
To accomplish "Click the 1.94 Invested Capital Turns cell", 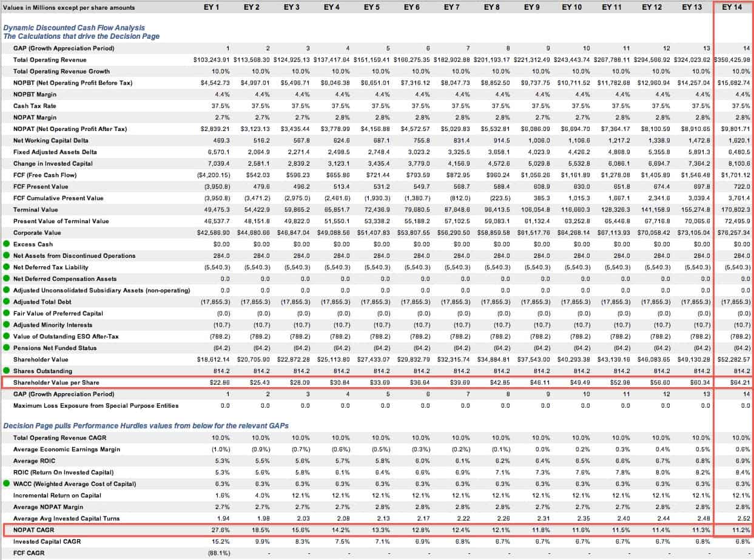I will tap(224, 518).
